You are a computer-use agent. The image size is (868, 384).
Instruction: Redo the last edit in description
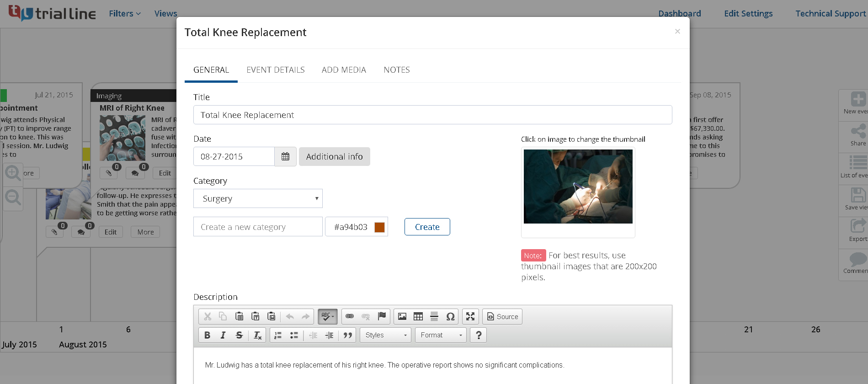(x=305, y=316)
